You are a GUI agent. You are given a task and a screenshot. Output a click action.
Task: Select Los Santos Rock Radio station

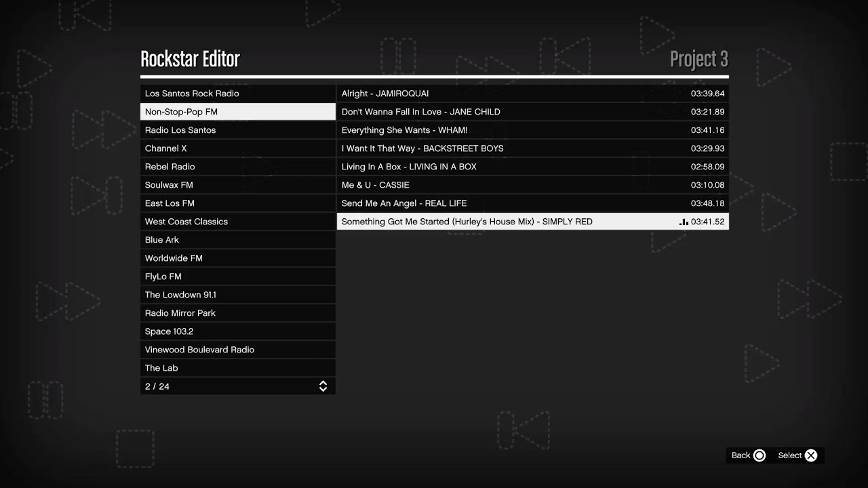coord(238,94)
